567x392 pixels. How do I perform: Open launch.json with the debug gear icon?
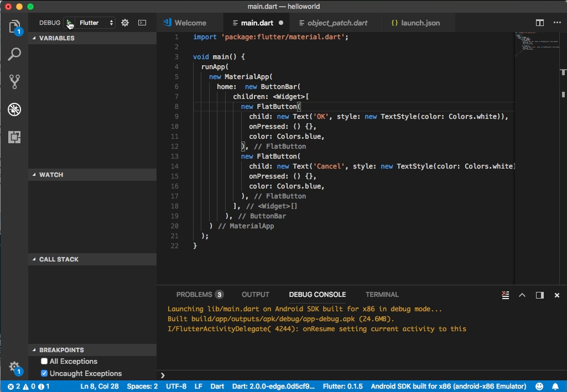coord(125,23)
